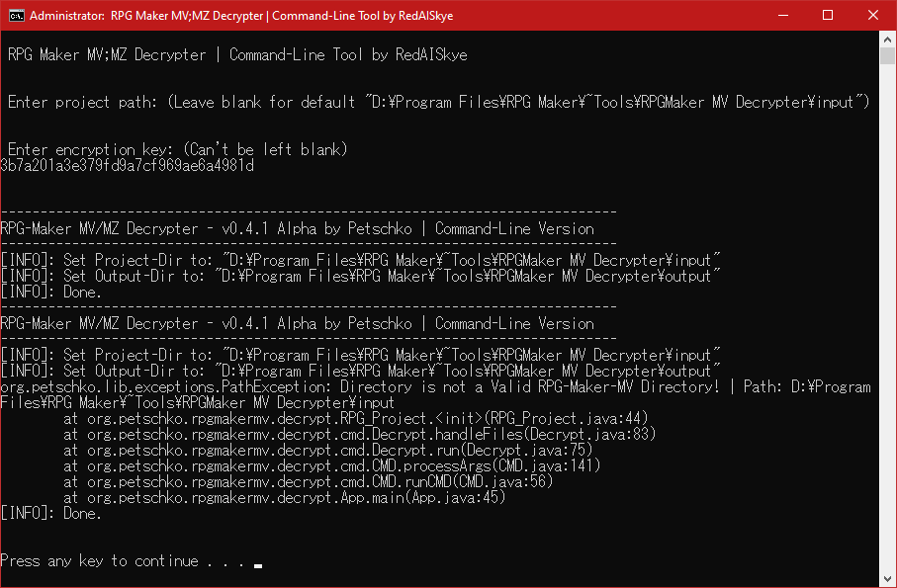This screenshot has width=897, height=588.
Task: Click the window title bar text
Action: (x=241, y=16)
